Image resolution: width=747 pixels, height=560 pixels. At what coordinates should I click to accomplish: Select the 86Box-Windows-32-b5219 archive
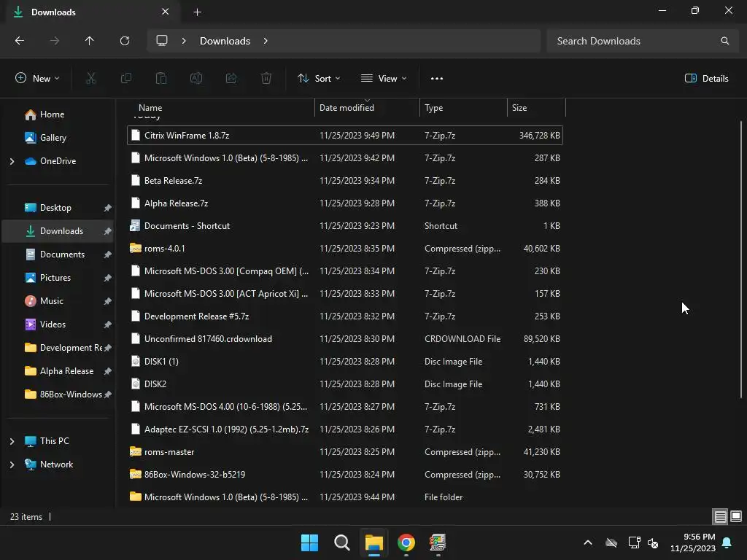point(345,474)
